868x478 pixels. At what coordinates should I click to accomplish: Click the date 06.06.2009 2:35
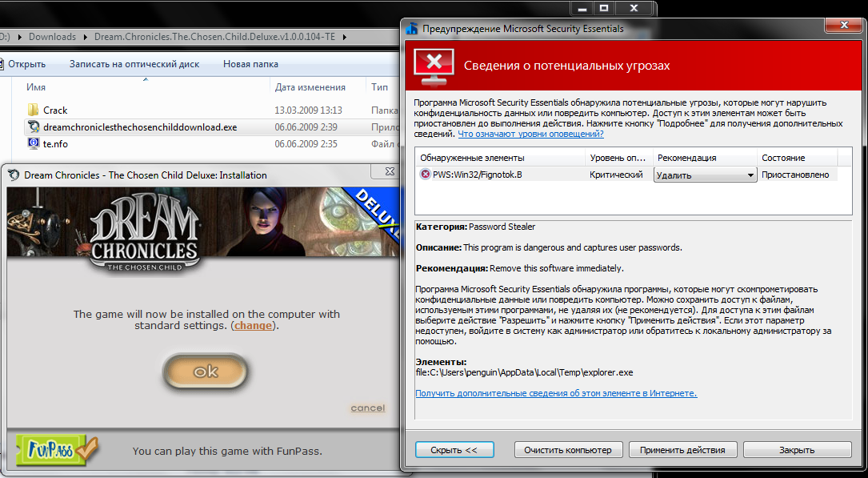click(306, 143)
